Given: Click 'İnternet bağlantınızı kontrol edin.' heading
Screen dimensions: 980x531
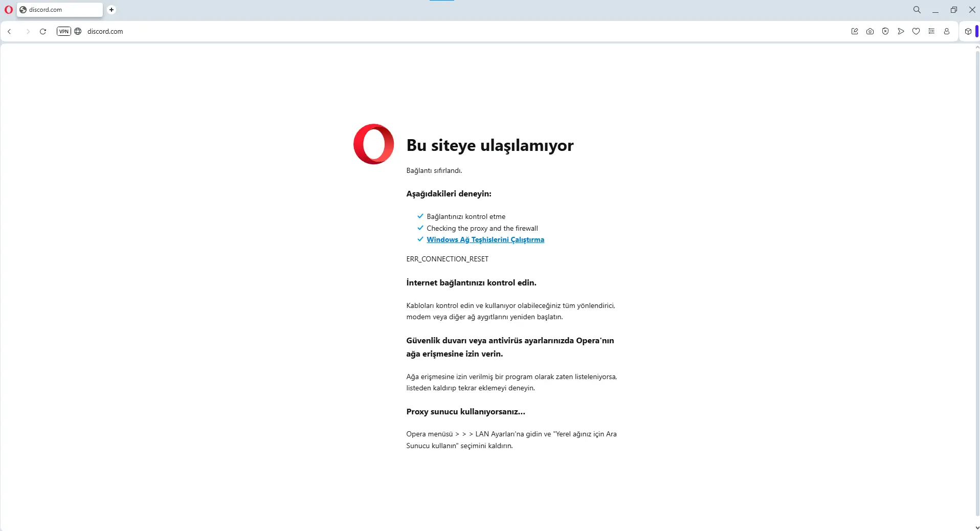Looking at the screenshot, I should tap(471, 282).
